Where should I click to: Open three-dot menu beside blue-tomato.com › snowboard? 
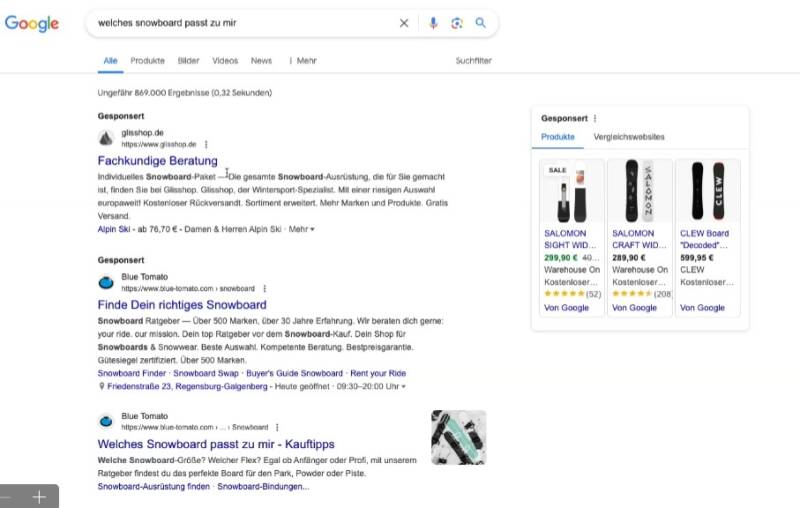pyautogui.click(x=264, y=289)
